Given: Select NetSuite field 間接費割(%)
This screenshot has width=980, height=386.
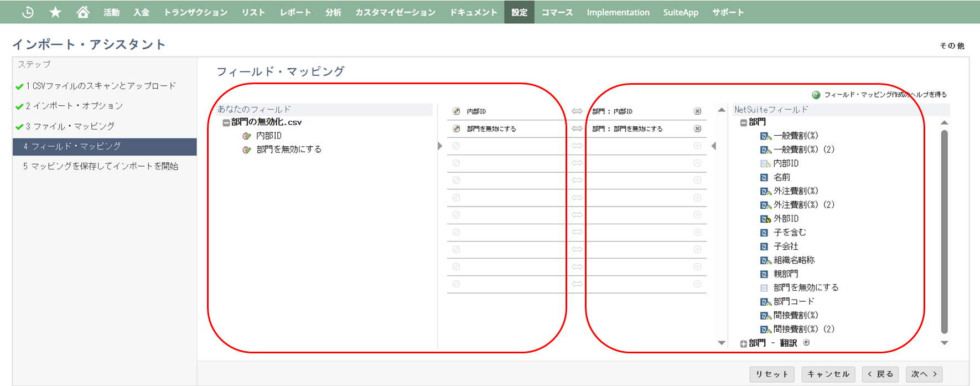Looking at the screenshot, I should point(796,316).
